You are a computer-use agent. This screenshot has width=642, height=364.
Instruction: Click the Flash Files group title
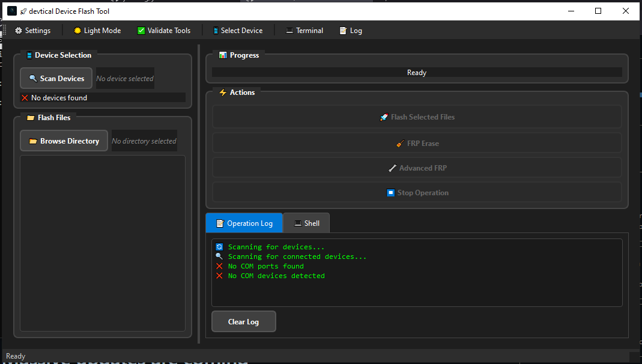tap(54, 118)
